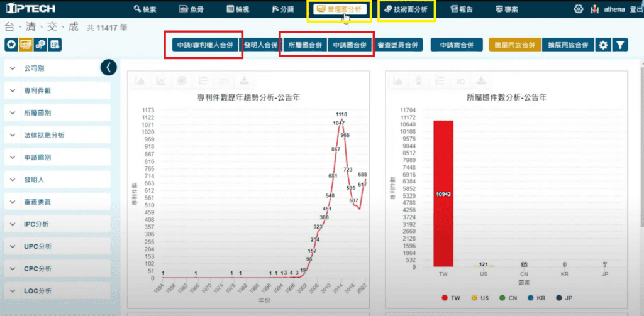Open merge settings gear icon
The width and height of the screenshot is (644, 316).
click(x=603, y=45)
